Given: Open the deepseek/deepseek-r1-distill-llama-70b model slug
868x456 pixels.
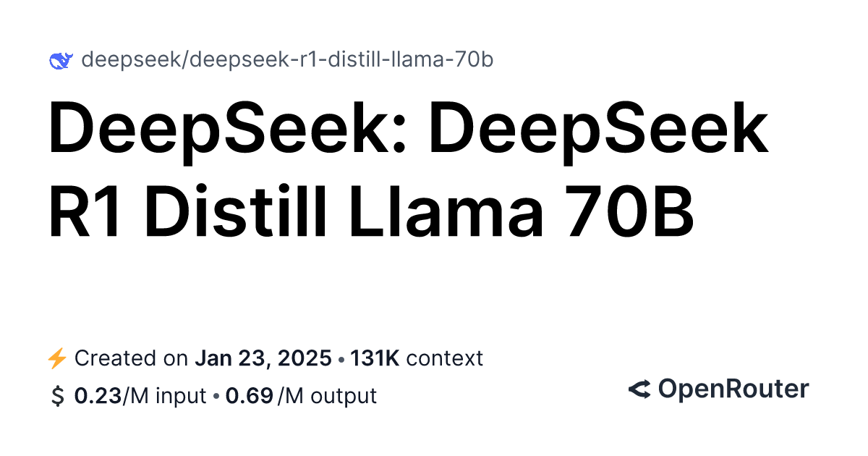Looking at the screenshot, I should (x=287, y=59).
